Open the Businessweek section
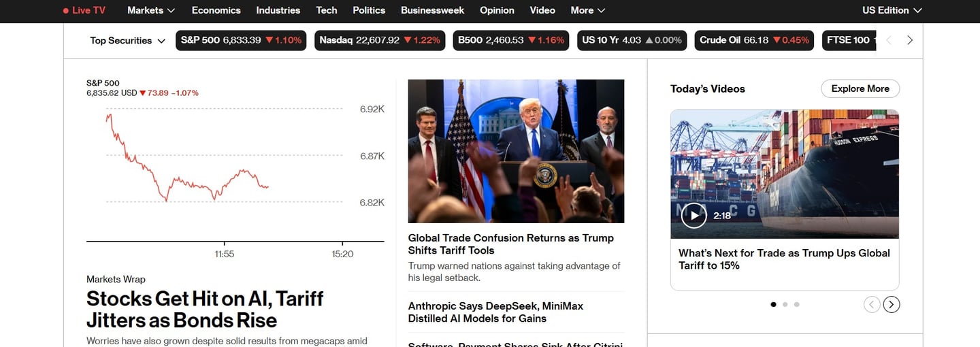 coord(432,10)
